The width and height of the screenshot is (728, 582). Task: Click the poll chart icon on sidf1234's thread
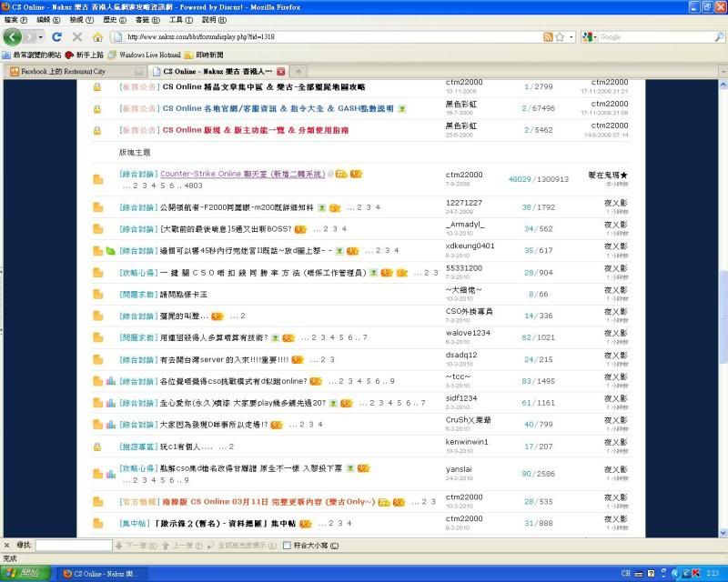click(110, 403)
